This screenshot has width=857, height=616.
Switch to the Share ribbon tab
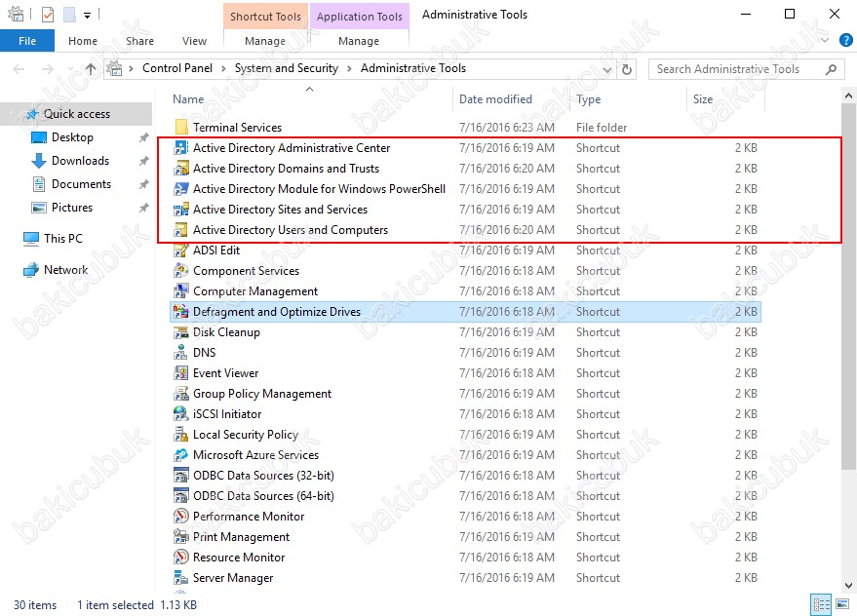(139, 41)
